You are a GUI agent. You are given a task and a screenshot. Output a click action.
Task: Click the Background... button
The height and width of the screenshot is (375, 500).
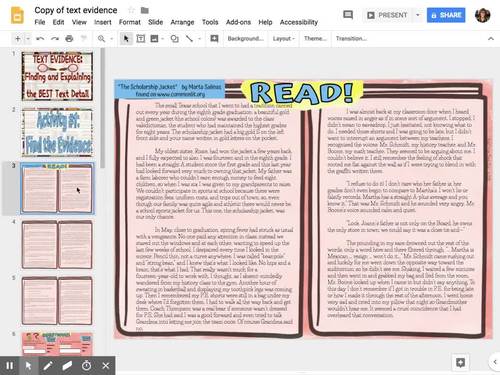[x=245, y=39]
